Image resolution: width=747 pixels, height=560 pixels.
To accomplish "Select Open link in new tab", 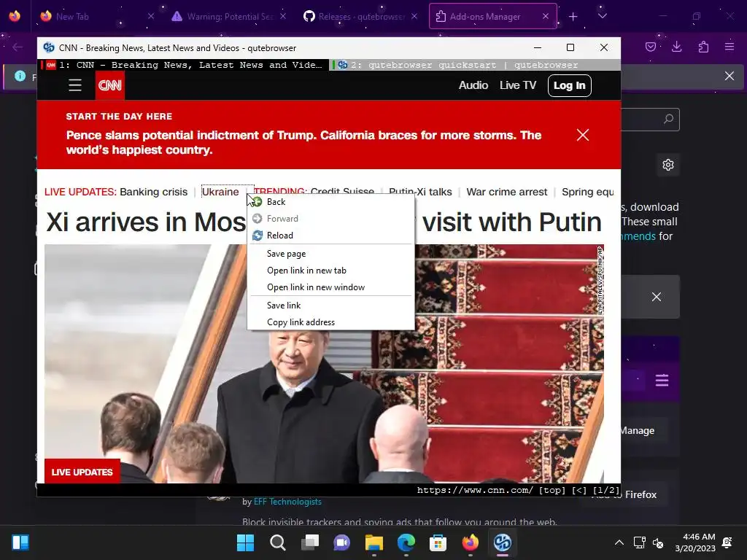I will [x=331, y=271].
